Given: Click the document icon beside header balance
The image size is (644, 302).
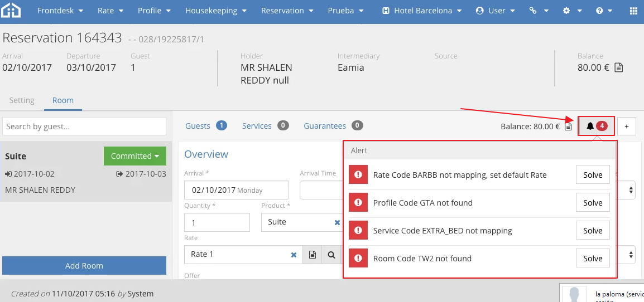Looking at the screenshot, I should pyautogui.click(x=618, y=67).
